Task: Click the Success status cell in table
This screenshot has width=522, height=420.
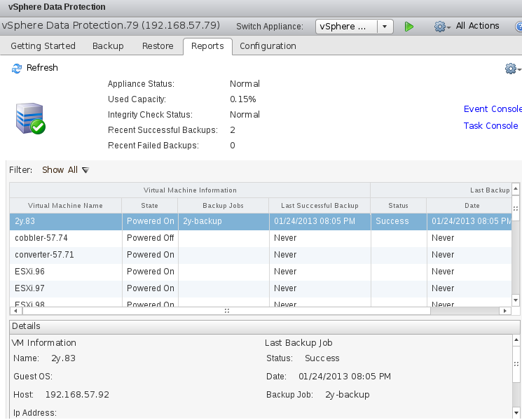Action: (399, 221)
